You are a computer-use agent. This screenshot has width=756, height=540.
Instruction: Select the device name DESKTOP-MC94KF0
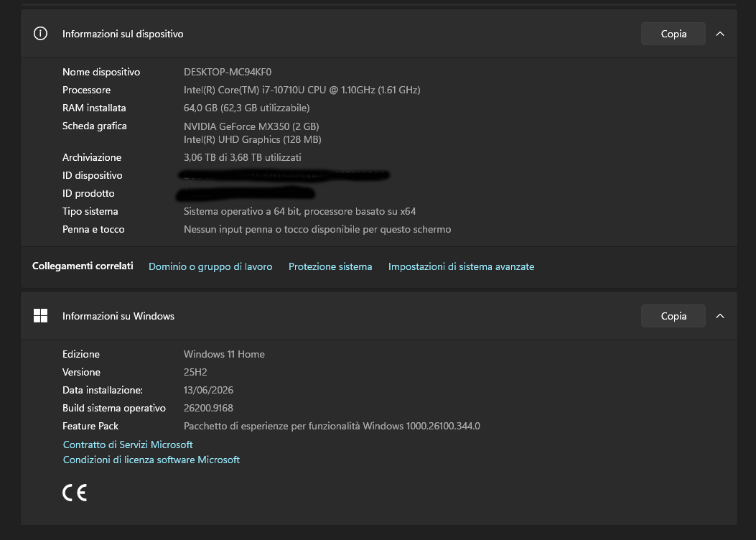[228, 72]
